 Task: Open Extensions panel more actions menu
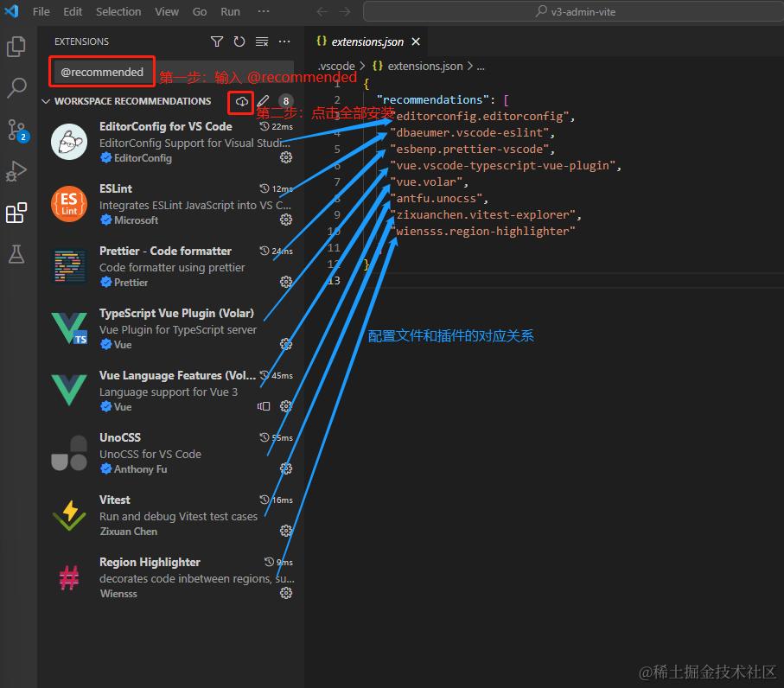284,41
